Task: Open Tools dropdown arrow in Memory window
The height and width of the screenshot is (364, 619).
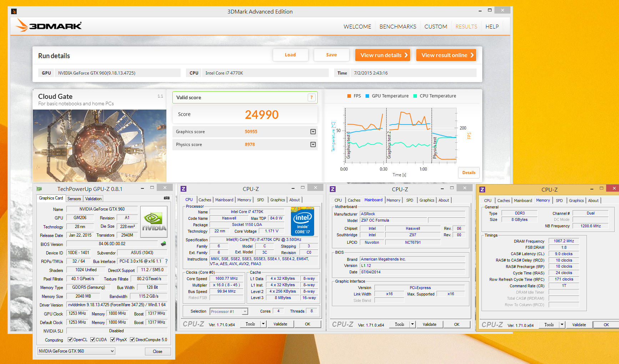Action: coord(562,325)
